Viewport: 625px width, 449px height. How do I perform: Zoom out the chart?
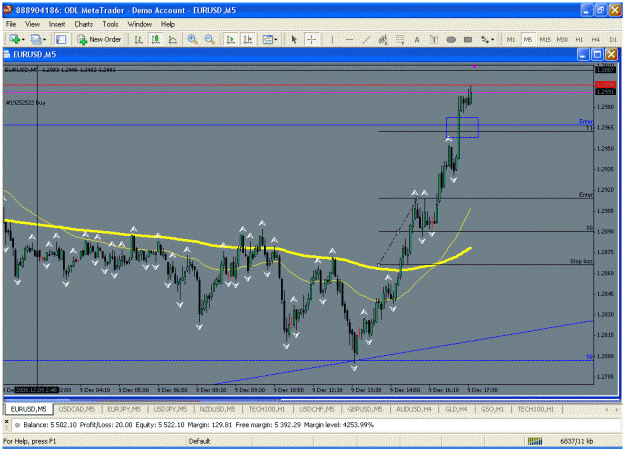(209, 39)
